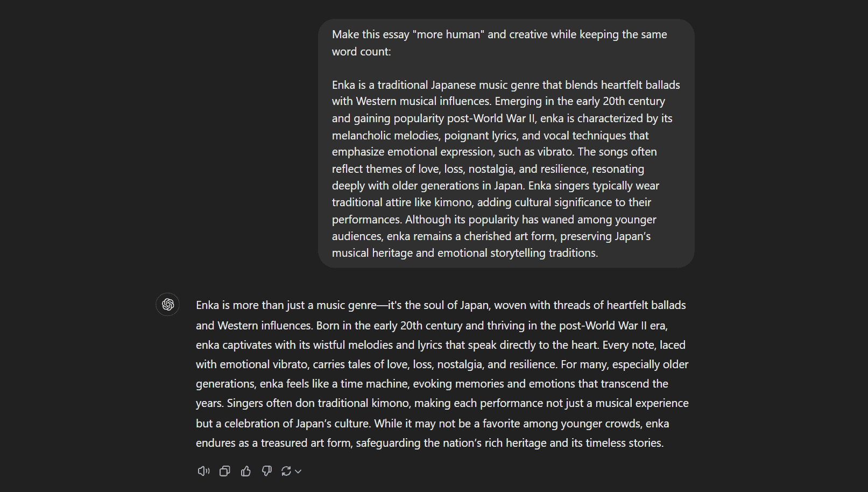Give the response a thumbs up
The image size is (868, 492).
tap(246, 472)
